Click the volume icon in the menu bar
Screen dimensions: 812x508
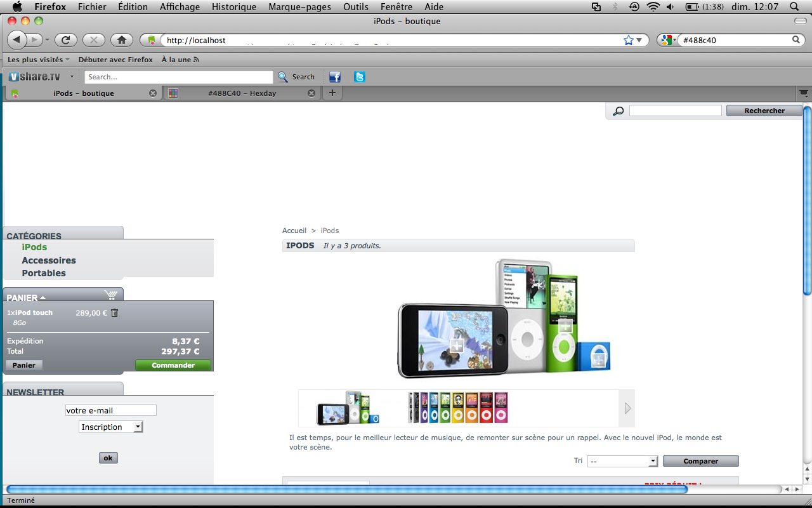point(671,7)
